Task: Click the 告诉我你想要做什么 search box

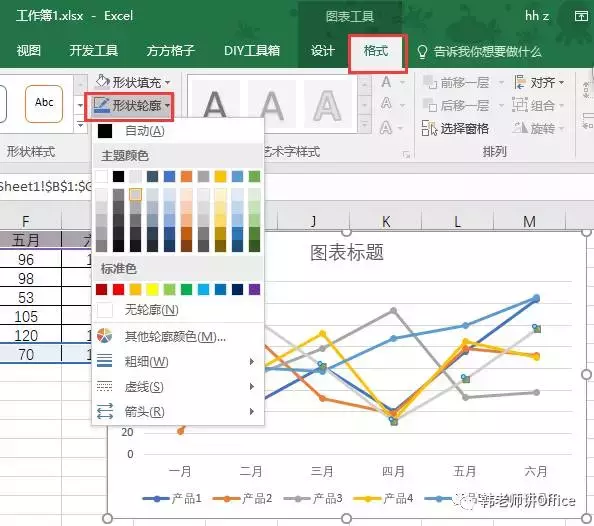Action: coord(479,52)
